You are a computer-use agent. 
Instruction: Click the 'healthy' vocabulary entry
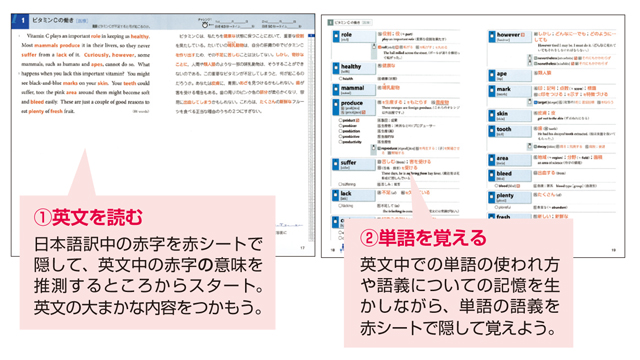(354, 68)
